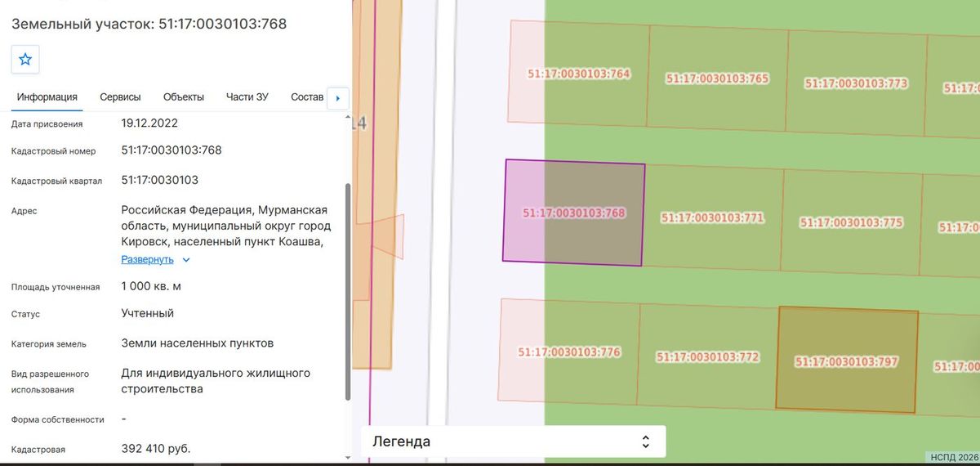
Task: Click the Вид разрешенного использования label
Action: click(51, 382)
